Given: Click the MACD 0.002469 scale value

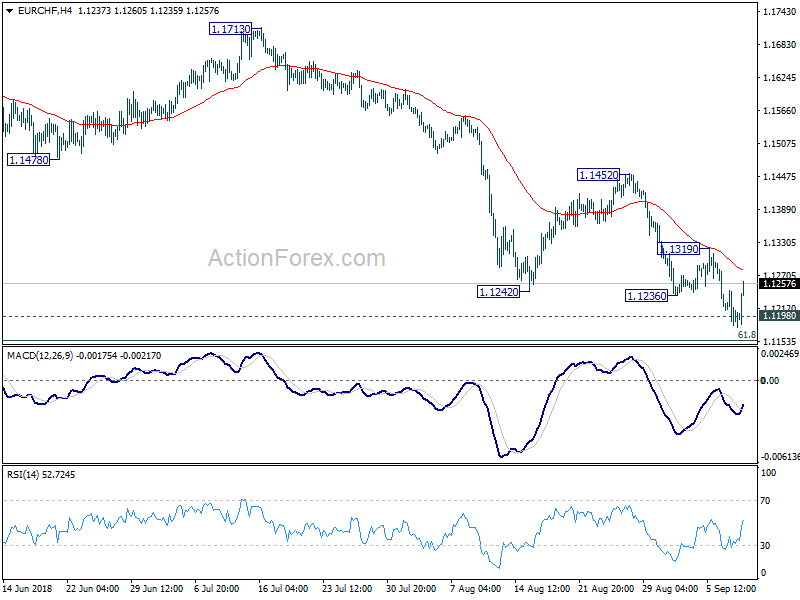Looking at the screenshot, I should pos(780,354).
